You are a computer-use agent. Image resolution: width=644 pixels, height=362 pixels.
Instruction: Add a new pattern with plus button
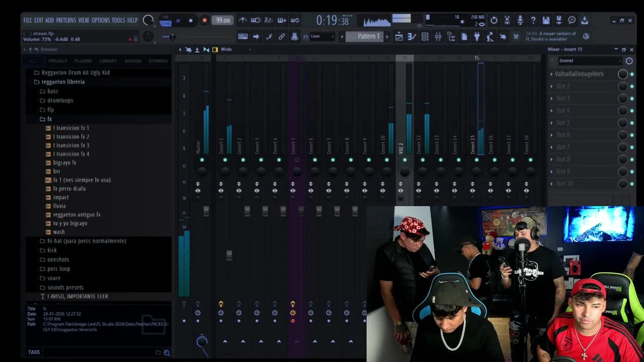(x=386, y=36)
